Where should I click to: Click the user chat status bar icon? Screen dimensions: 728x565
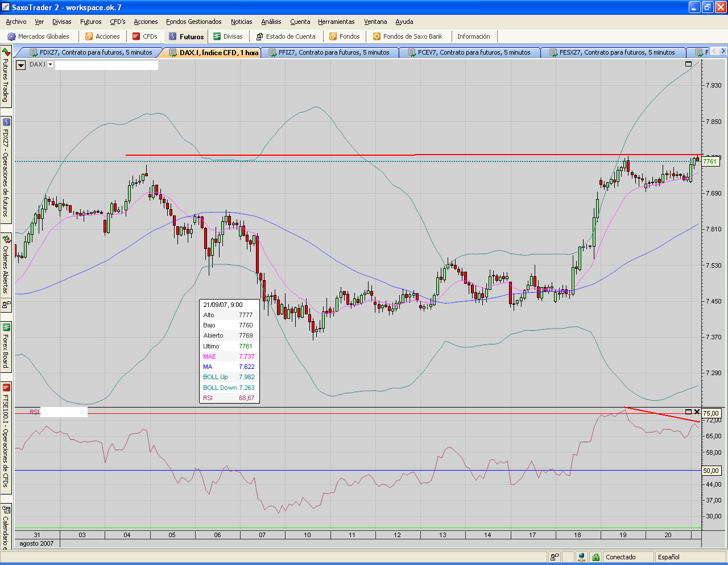(x=555, y=557)
